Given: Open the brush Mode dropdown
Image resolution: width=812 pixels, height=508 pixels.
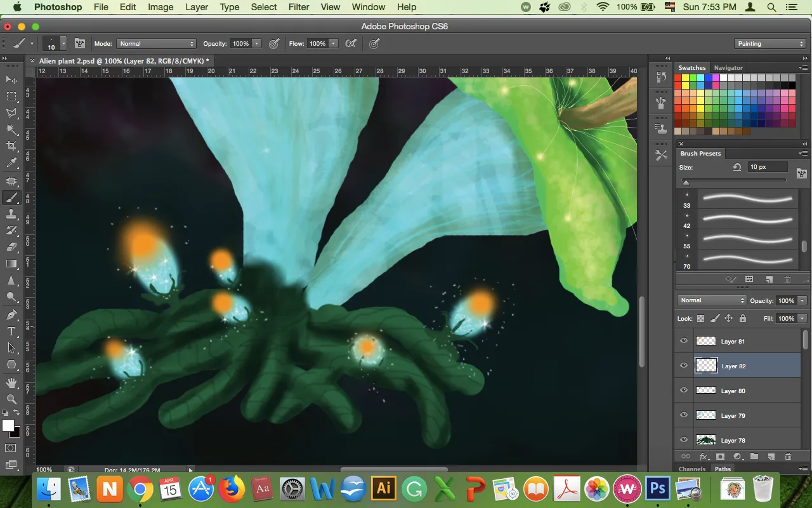Looking at the screenshot, I should [x=156, y=44].
